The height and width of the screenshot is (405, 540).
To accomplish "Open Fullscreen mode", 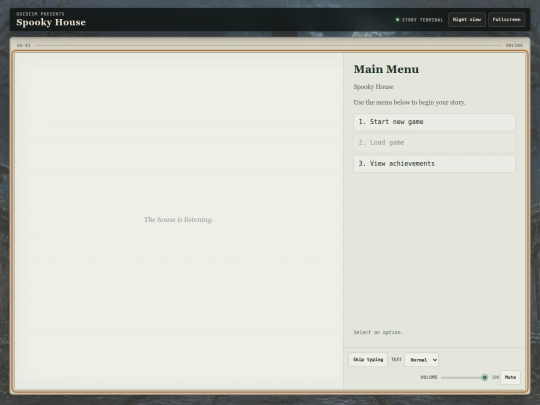I will 506,20.
